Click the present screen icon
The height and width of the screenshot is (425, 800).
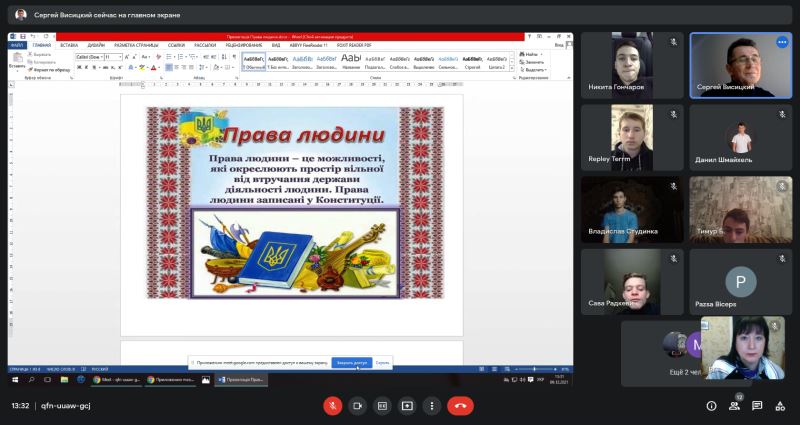coord(407,406)
